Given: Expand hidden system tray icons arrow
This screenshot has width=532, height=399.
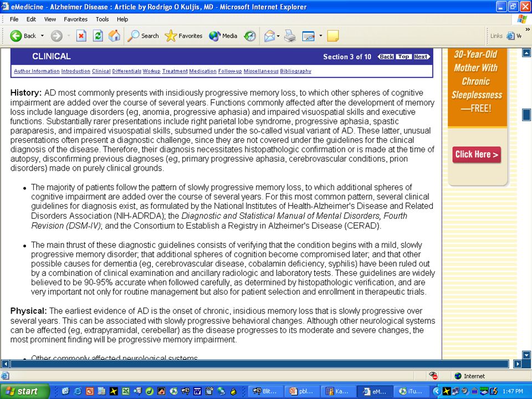Looking at the screenshot, I should (x=437, y=391).
